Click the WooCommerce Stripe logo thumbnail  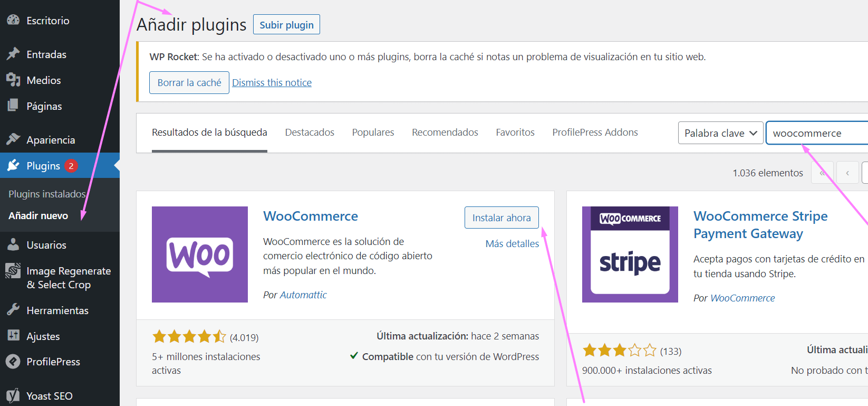[630, 254]
